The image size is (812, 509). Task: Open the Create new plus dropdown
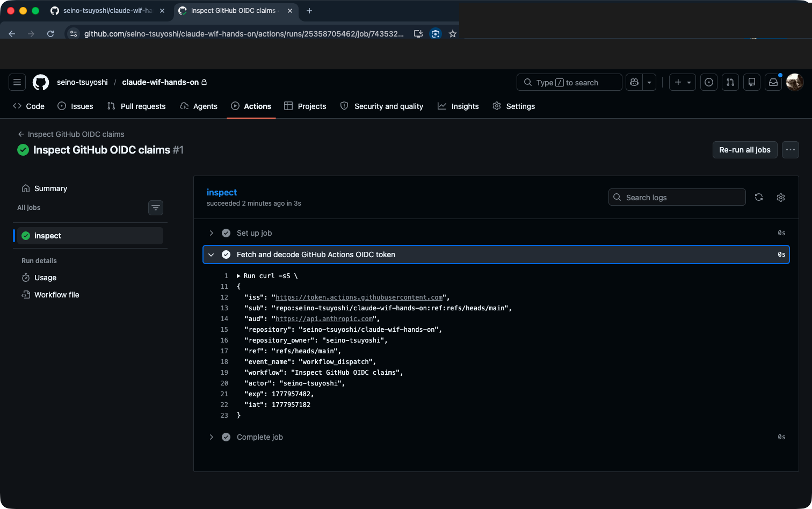[683, 82]
